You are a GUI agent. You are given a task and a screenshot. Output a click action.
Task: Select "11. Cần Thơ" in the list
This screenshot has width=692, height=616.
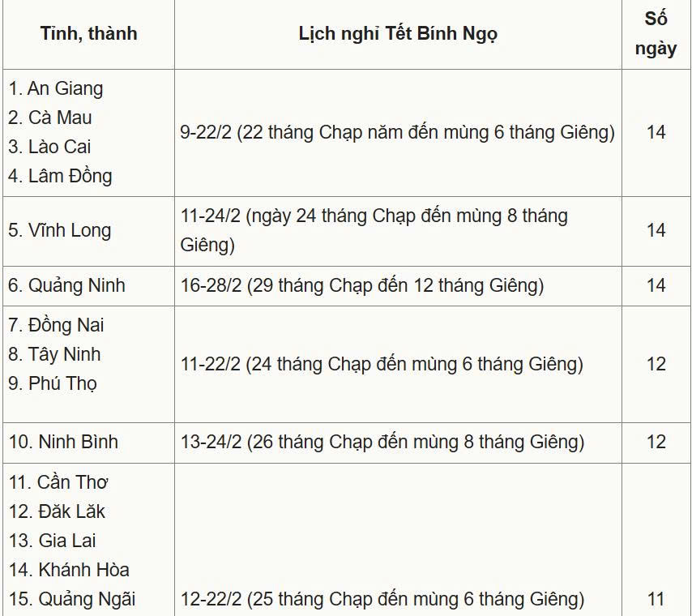[58, 482]
